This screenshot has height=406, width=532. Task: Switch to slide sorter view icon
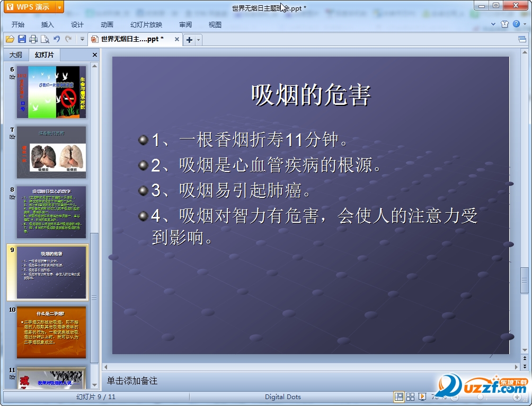click(410, 397)
